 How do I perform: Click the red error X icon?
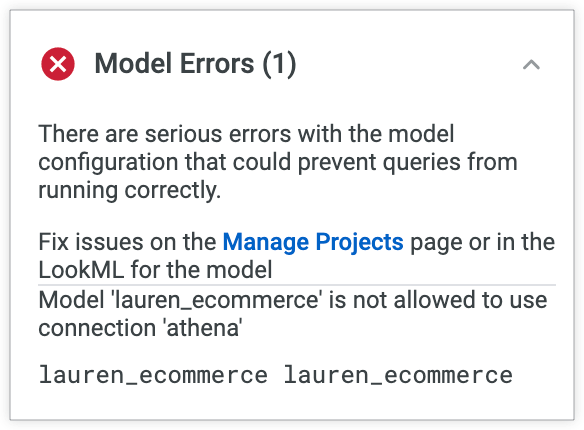click(x=58, y=64)
